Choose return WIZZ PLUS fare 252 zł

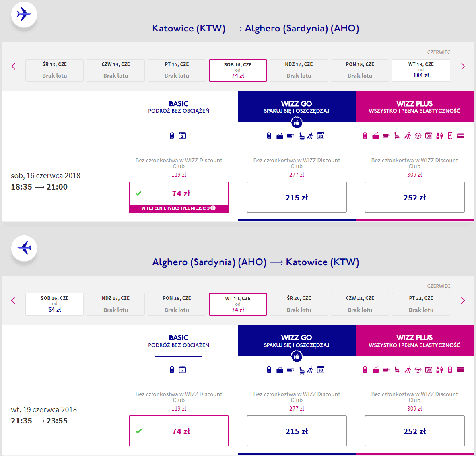tap(414, 431)
